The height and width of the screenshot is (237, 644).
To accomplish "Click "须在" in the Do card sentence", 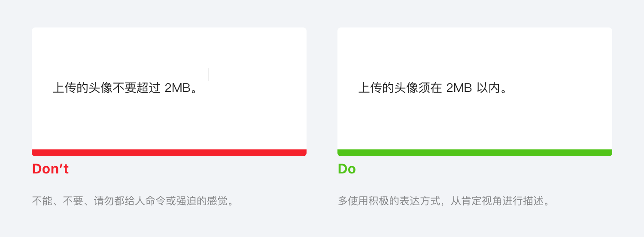I will click(431, 88).
